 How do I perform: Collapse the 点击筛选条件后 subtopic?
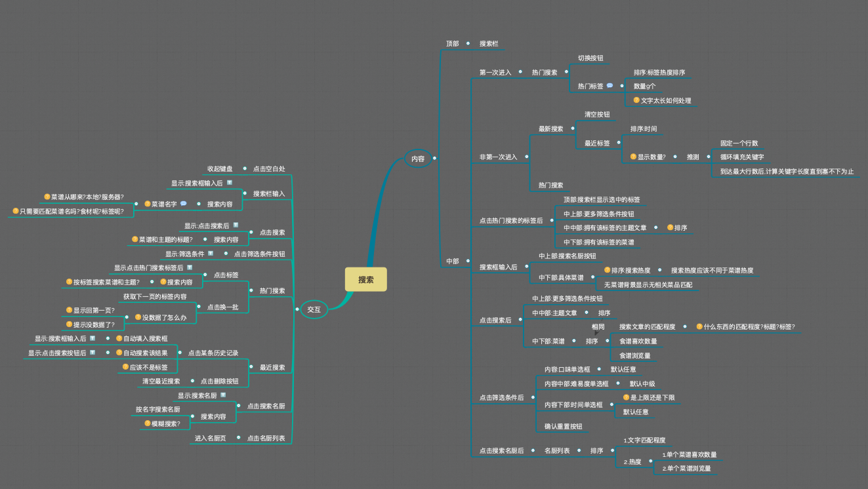(x=533, y=397)
